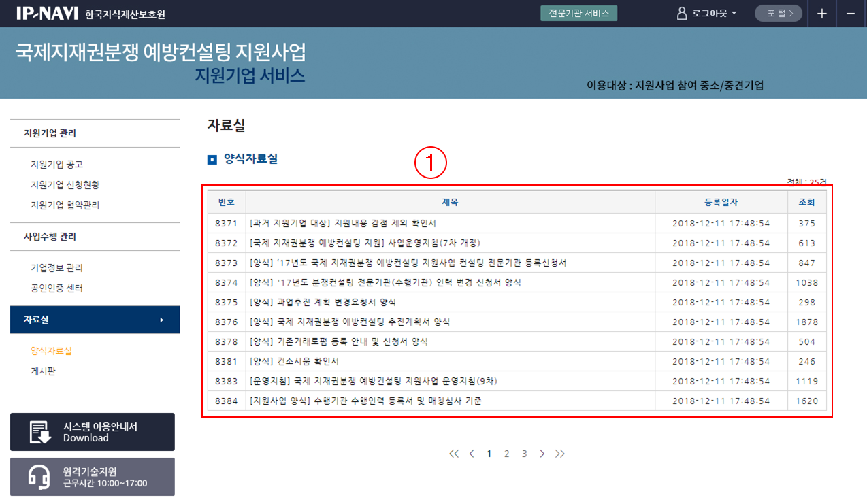Select 게시판 in the sidebar
Image resolution: width=867 pixels, height=504 pixels.
[43, 371]
